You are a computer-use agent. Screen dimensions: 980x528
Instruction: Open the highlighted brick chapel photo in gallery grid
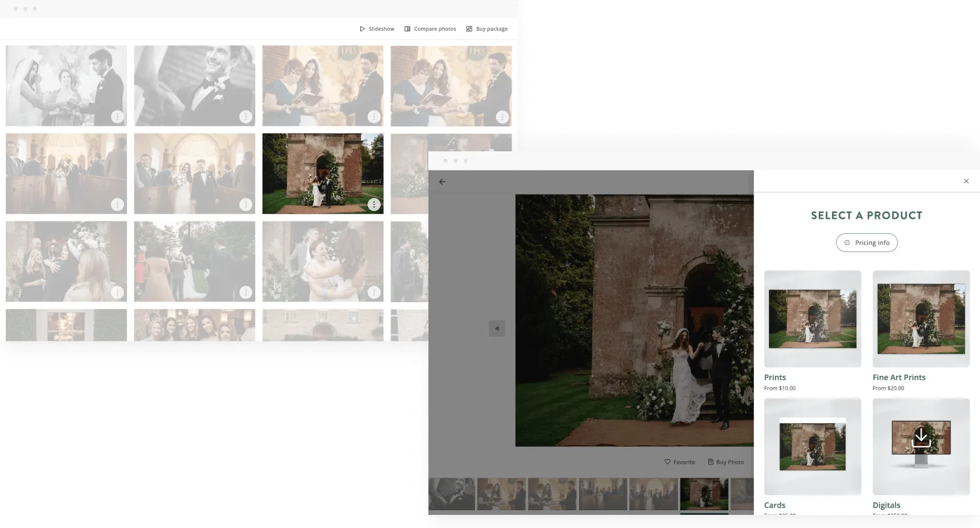coord(323,174)
